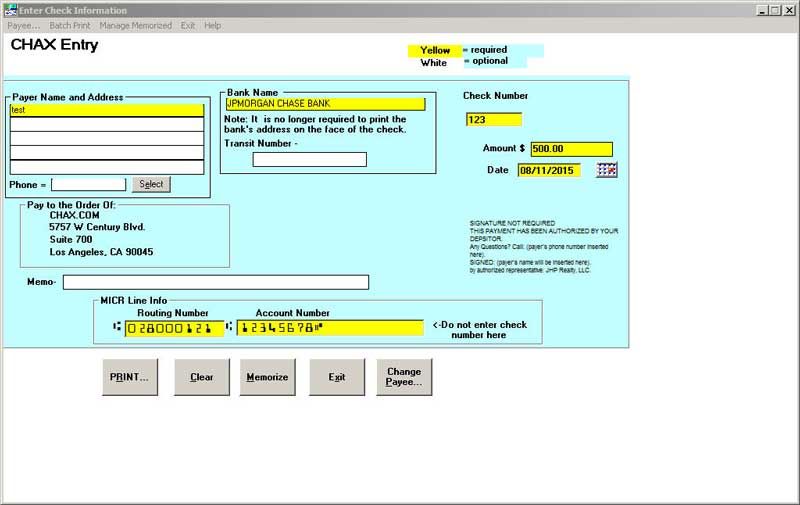
Task: Click the Transit Number field
Action: point(309,159)
